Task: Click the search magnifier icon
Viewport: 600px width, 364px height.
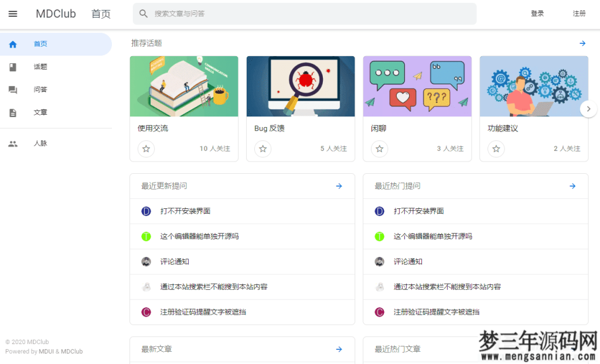Action: pos(144,13)
